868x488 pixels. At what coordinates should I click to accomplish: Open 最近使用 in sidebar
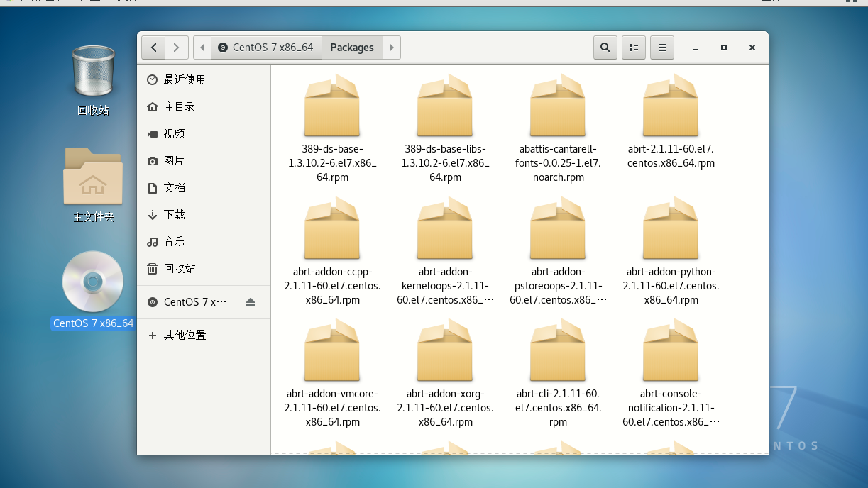click(204, 79)
